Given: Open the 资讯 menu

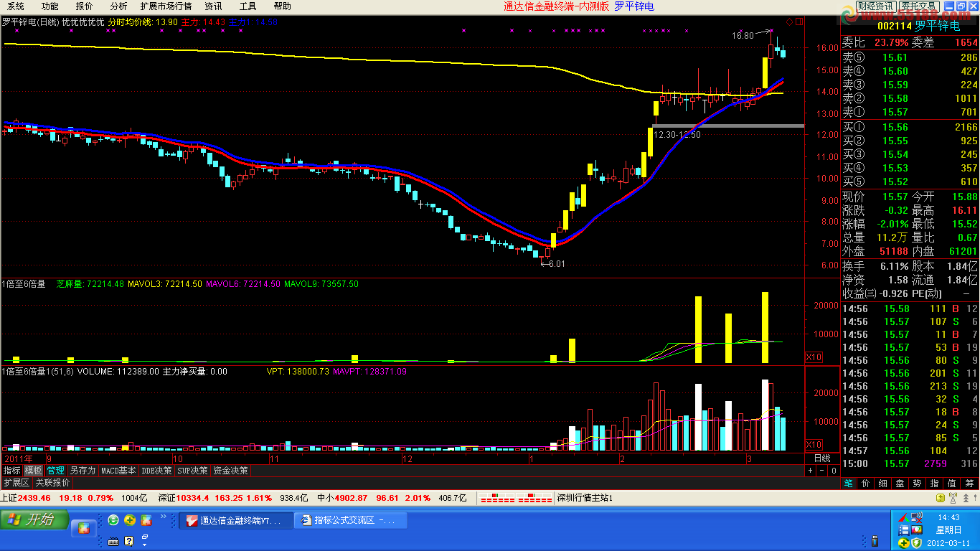Looking at the screenshot, I should pyautogui.click(x=214, y=6).
